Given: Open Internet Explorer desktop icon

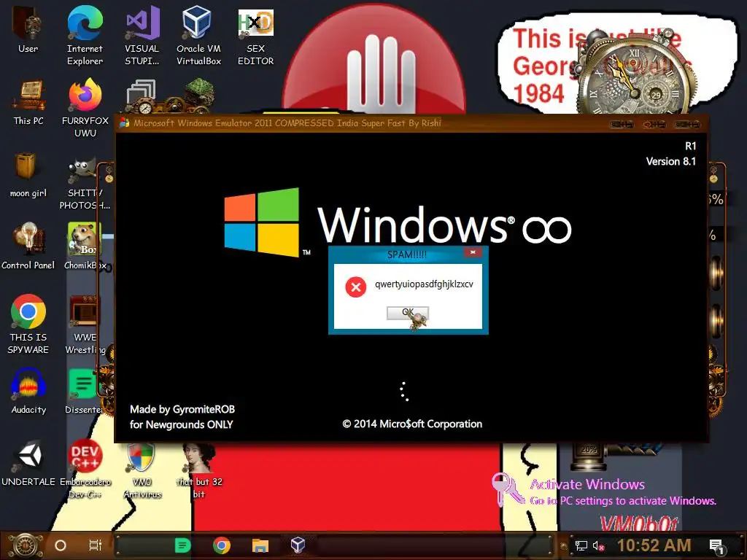Looking at the screenshot, I should click(x=85, y=36).
